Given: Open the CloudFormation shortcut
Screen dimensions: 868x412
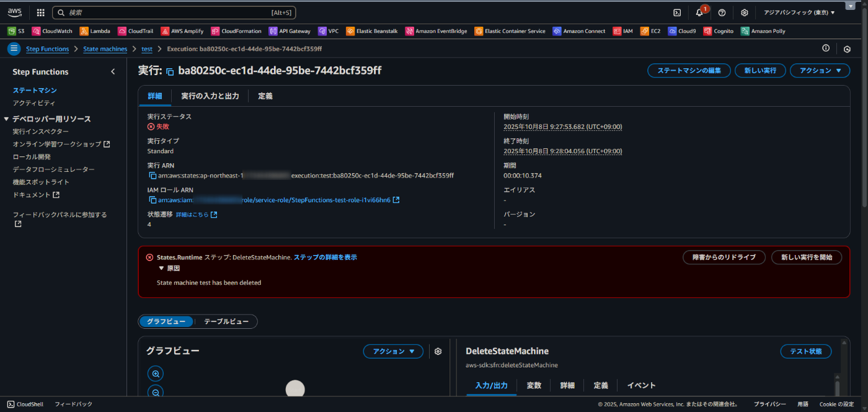Looking at the screenshot, I should pyautogui.click(x=236, y=31).
